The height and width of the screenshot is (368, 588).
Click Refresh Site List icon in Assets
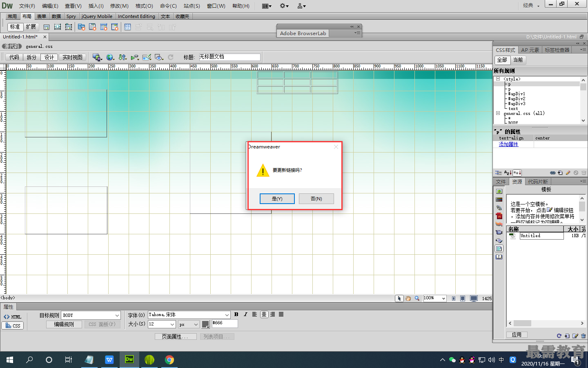coord(559,336)
